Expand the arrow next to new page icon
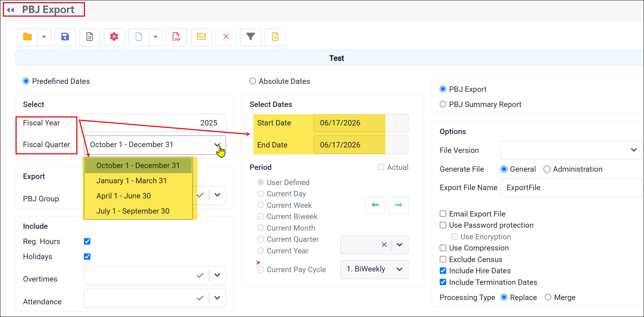Image resolution: width=644 pixels, height=317 pixels. [x=155, y=37]
